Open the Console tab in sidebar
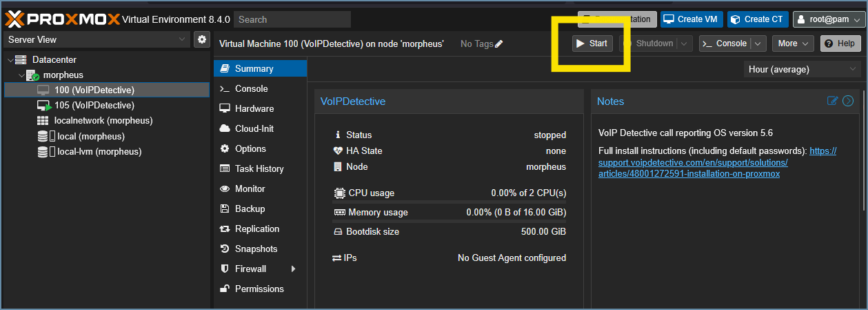 [261, 88]
